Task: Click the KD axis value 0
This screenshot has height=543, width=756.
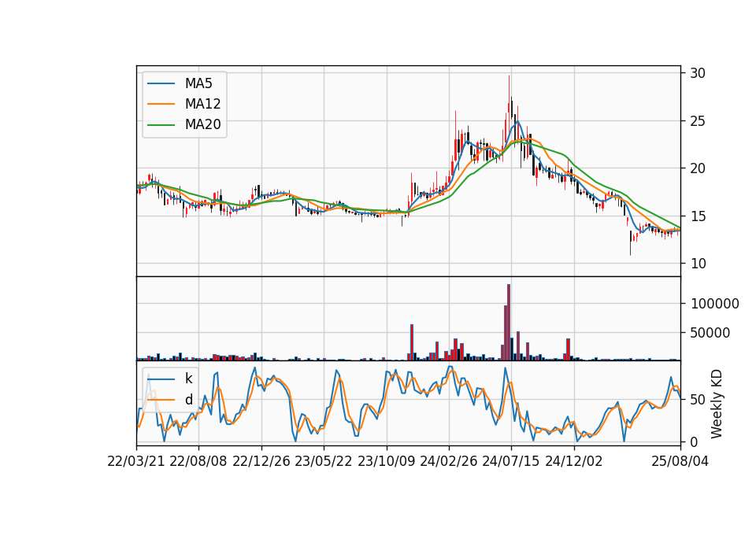Action: click(694, 441)
